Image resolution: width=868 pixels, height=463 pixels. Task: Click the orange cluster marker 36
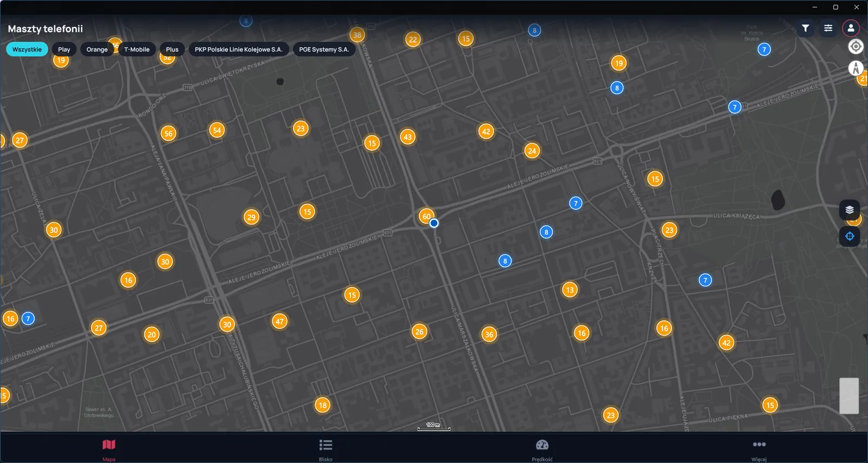489,335
